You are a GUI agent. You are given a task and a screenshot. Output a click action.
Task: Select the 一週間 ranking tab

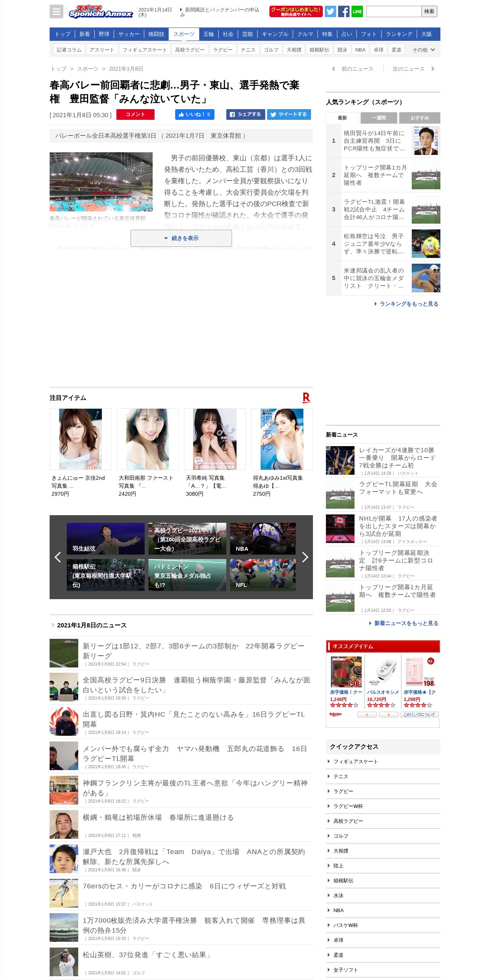pyautogui.click(x=379, y=118)
